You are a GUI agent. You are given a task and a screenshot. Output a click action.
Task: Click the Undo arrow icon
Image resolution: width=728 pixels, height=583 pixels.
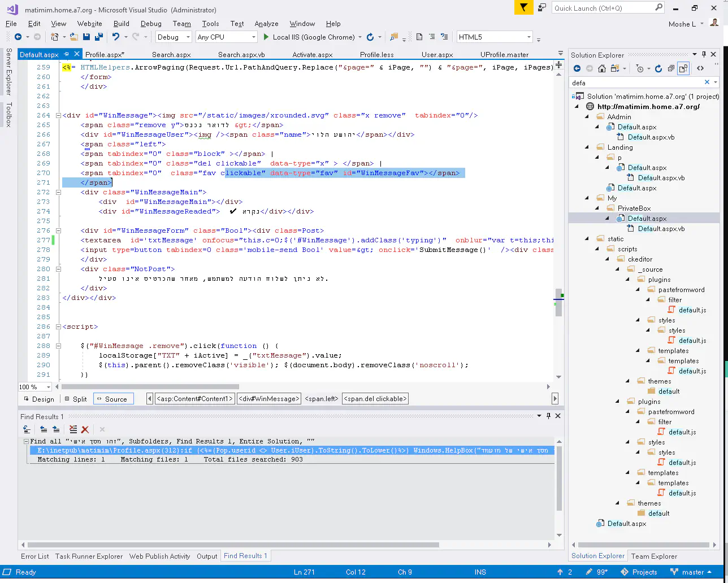tap(115, 37)
